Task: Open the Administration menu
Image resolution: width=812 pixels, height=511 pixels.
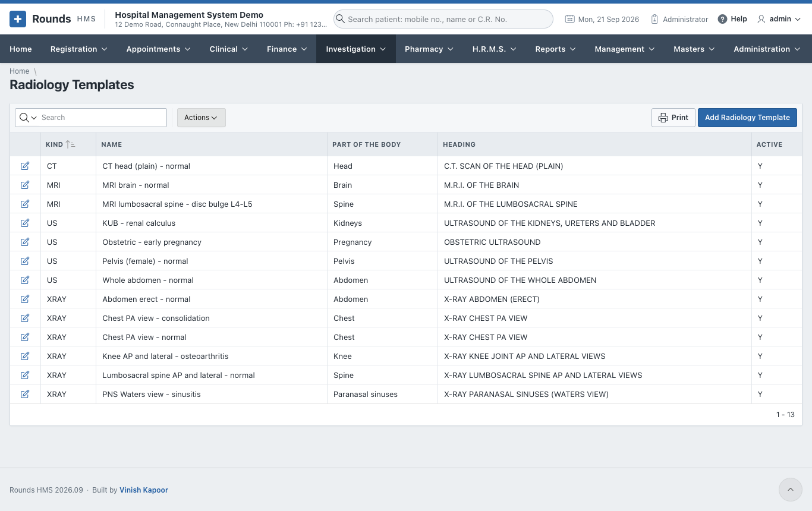Action: pos(768,49)
